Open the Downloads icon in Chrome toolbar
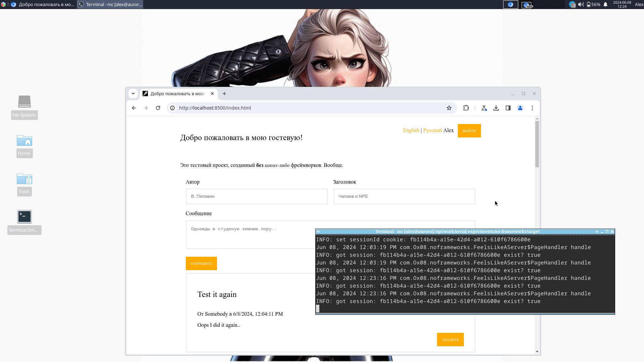Image resolution: width=644 pixels, height=362 pixels. pos(496,108)
